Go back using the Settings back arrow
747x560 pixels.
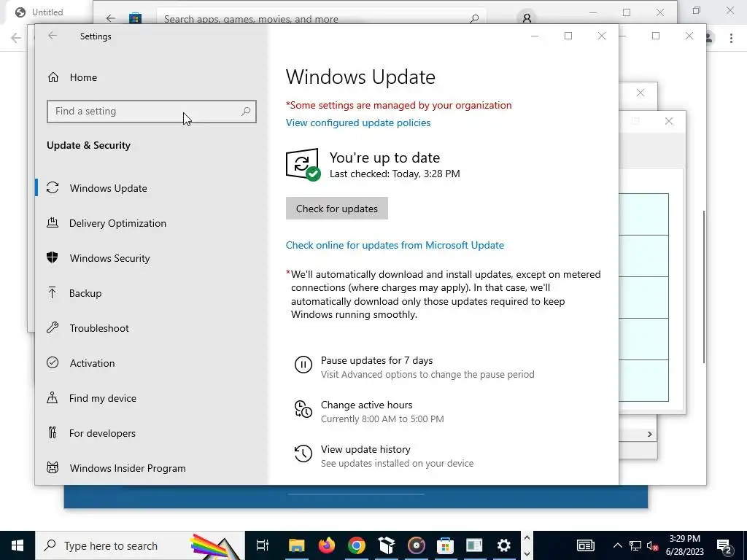(53, 36)
